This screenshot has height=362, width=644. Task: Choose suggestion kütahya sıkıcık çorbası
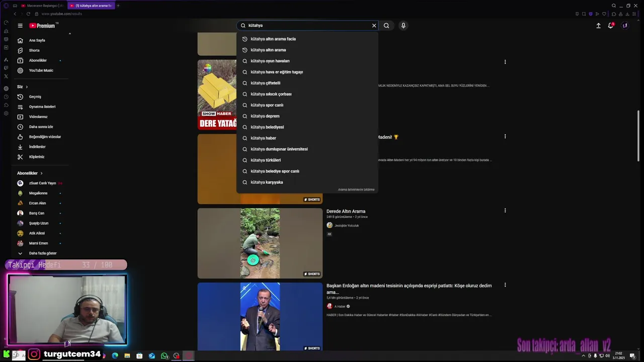coord(307,94)
